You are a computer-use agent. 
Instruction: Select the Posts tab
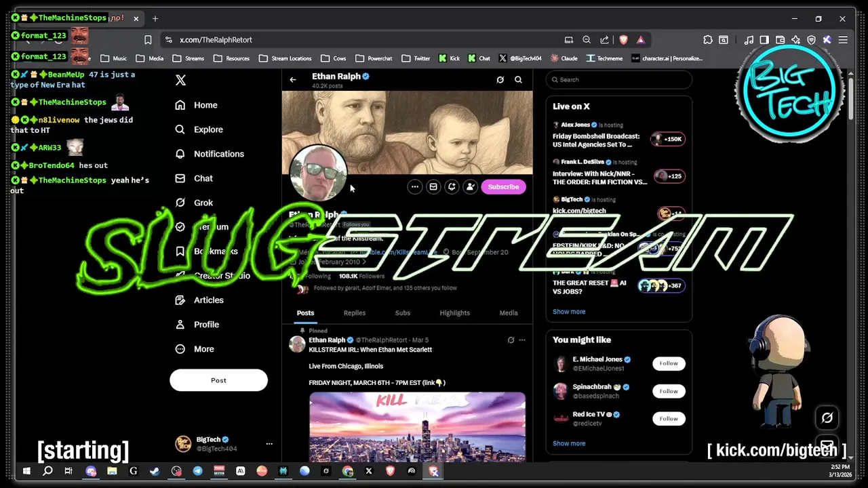point(305,313)
